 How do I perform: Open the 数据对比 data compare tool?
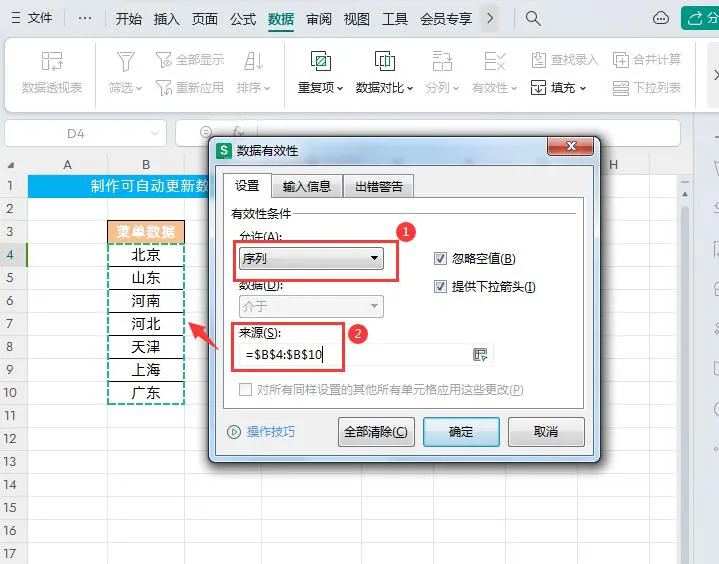tap(385, 73)
